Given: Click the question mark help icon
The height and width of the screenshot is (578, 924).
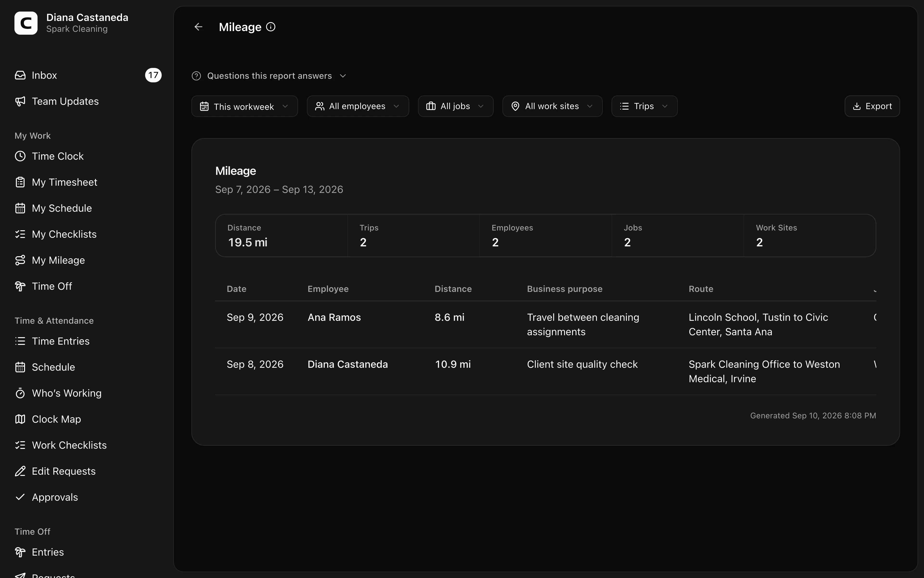Looking at the screenshot, I should (x=196, y=76).
